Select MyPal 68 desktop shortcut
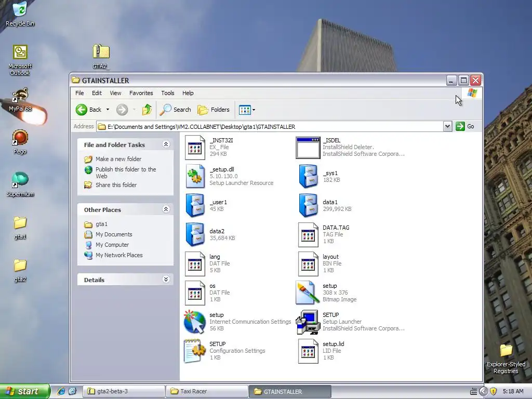 coord(20,99)
